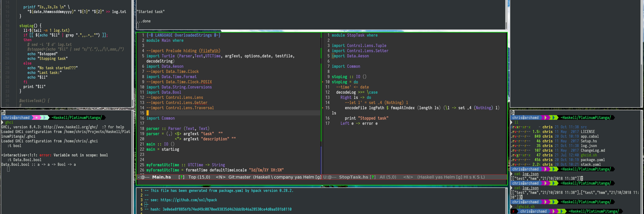
Task: Click the orange fringe marker at stopLog line 10
Action: [323, 82]
